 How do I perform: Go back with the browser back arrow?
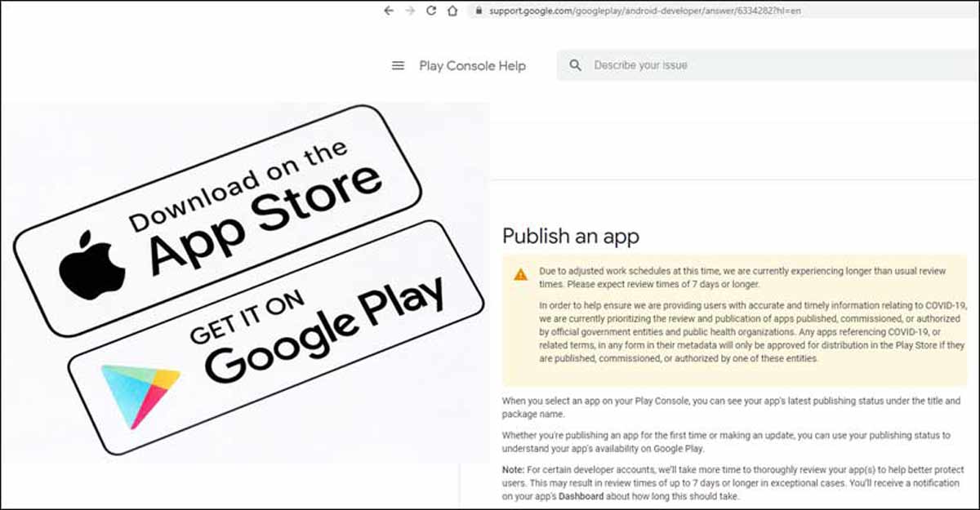pos(389,11)
